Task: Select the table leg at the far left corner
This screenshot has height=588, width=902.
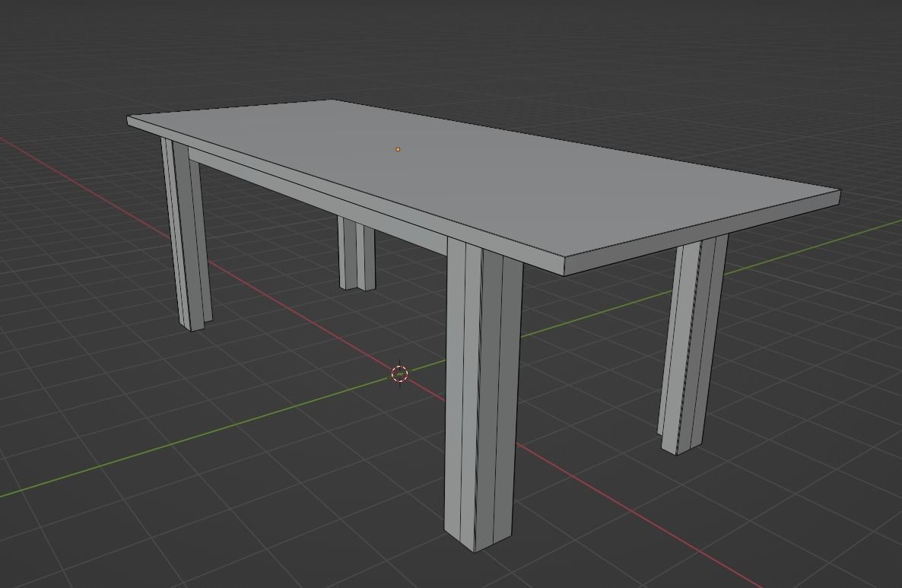Action: coord(186,236)
